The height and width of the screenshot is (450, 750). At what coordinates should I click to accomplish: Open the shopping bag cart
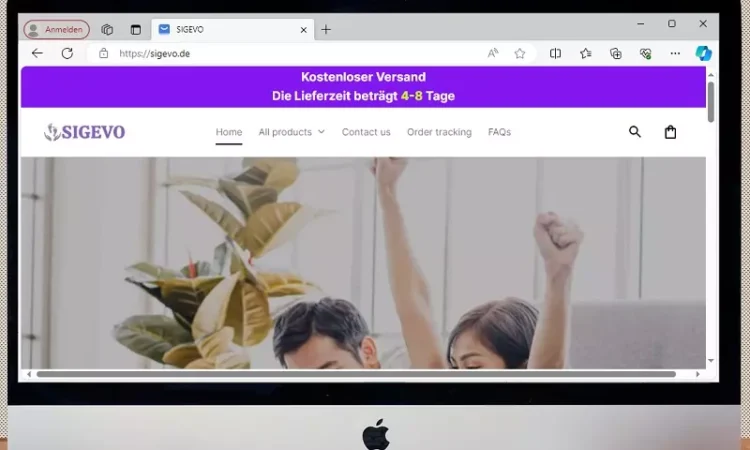(670, 132)
